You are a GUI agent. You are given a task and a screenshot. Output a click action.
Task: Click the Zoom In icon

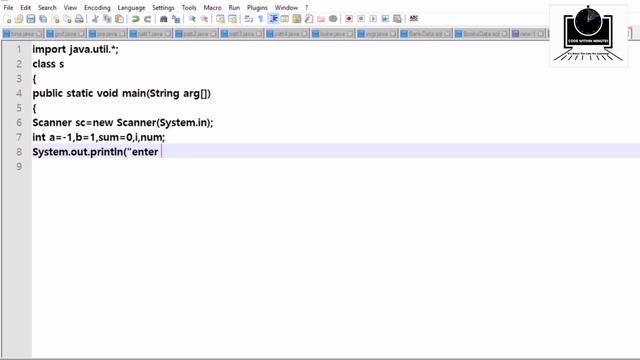pyautogui.click(x=192, y=19)
